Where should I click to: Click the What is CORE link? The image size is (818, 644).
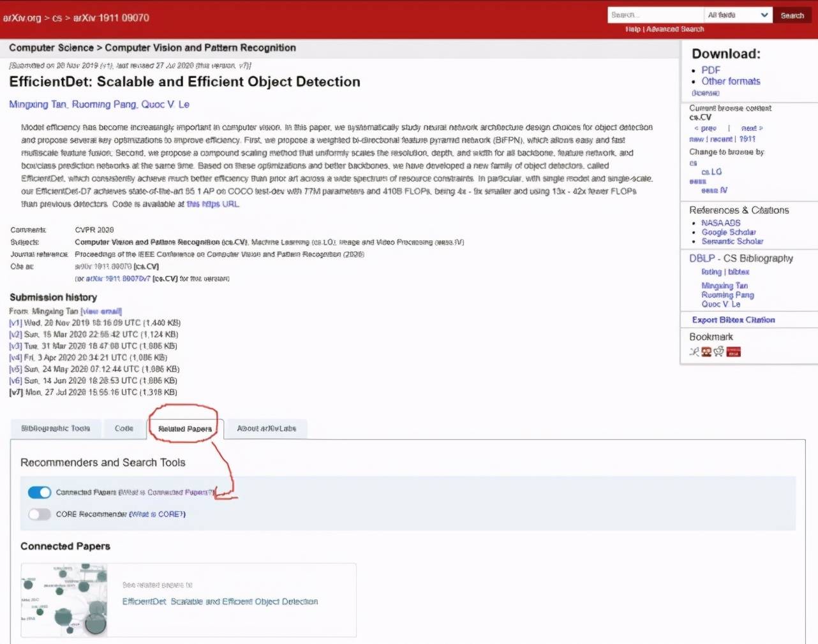tap(158, 514)
